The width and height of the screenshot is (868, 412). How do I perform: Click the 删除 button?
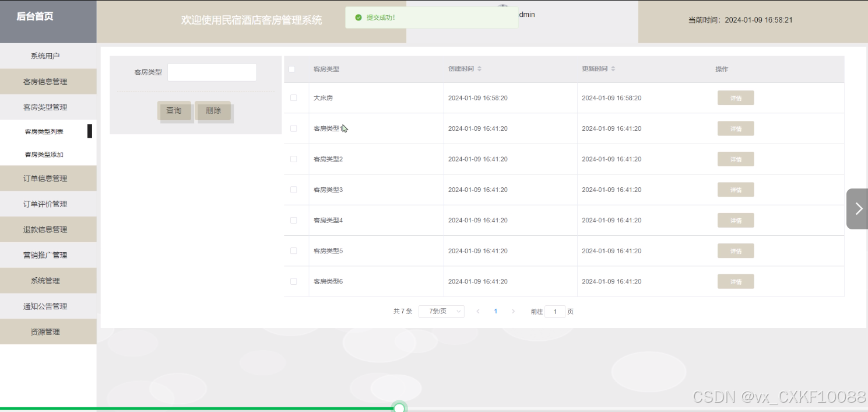click(x=213, y=110)
